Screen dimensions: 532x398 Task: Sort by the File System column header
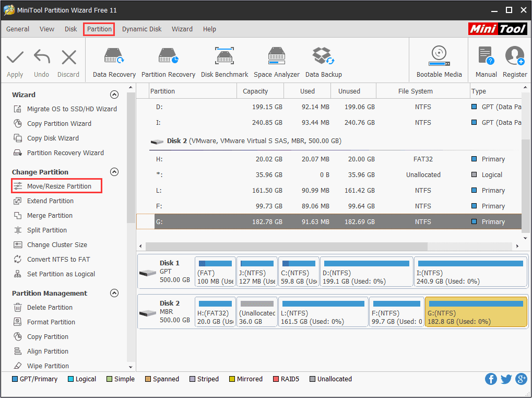click(x=423, y=91)
